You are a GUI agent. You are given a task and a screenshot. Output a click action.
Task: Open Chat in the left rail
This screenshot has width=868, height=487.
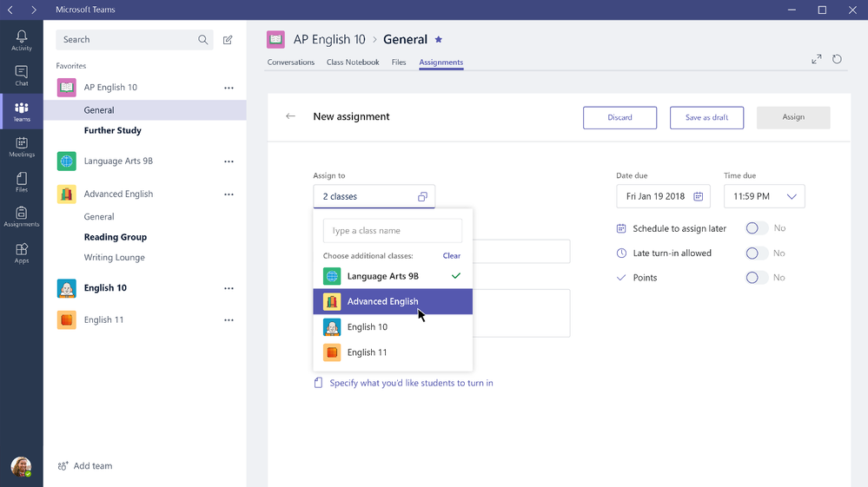pyautogui.click(x=22, y=76)
